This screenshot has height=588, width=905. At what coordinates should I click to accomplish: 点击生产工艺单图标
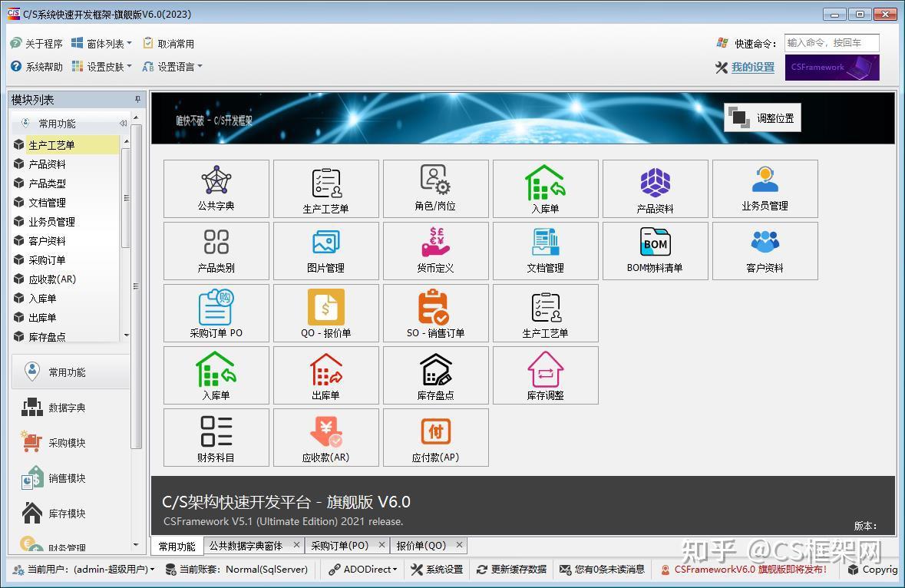click(325, 189)
